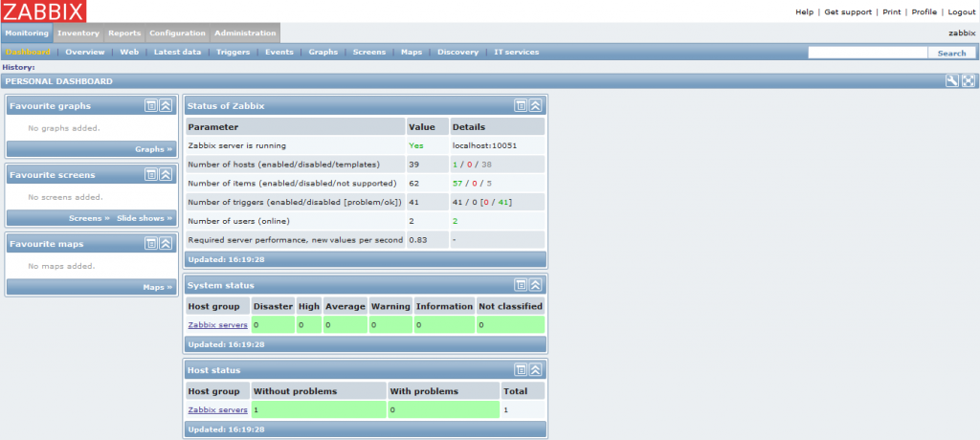Collapse the Status of Zabbix widget
The width and height of the screenshot is (980, 440).
click(536, 105)
